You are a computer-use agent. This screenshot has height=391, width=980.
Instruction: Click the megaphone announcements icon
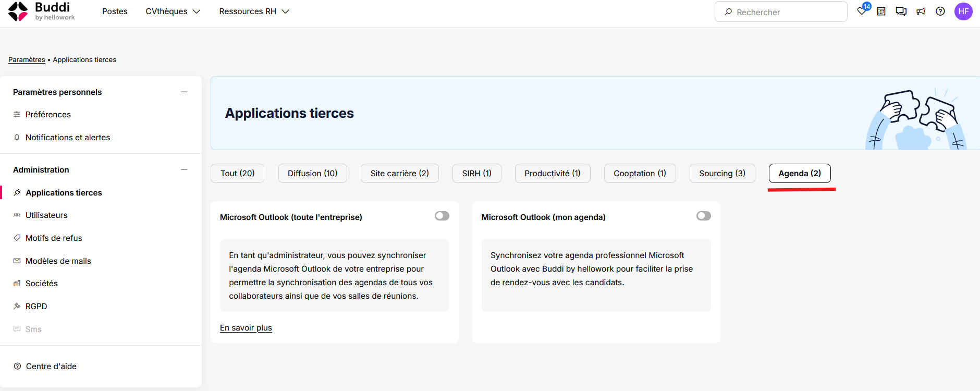[921, 11]
